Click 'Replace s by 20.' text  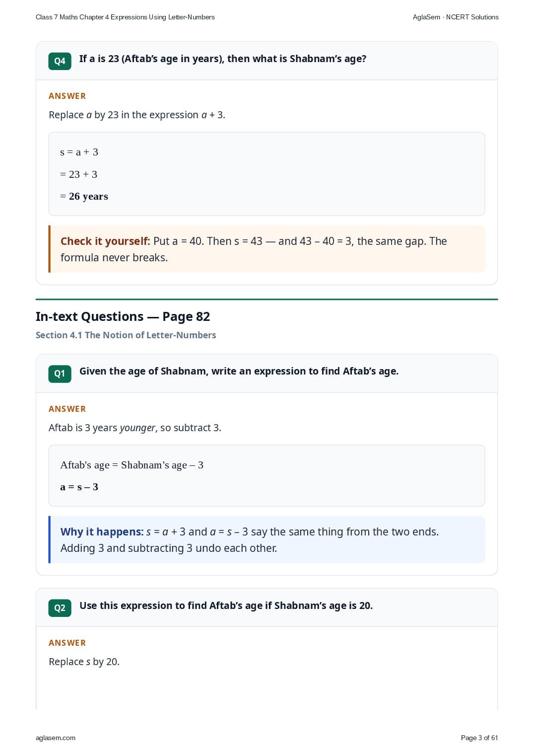84,662
